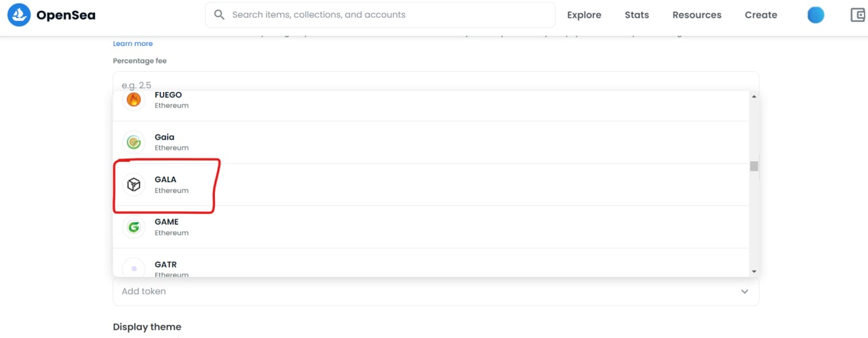
Task: Expand the Add token dropdown chevron
Action: 745,291
